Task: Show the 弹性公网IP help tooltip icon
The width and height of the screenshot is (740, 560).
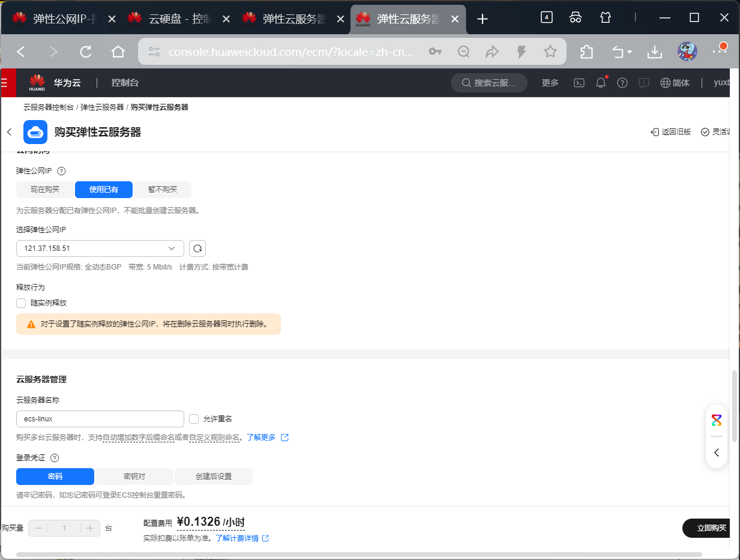Action: click(61, 171)
